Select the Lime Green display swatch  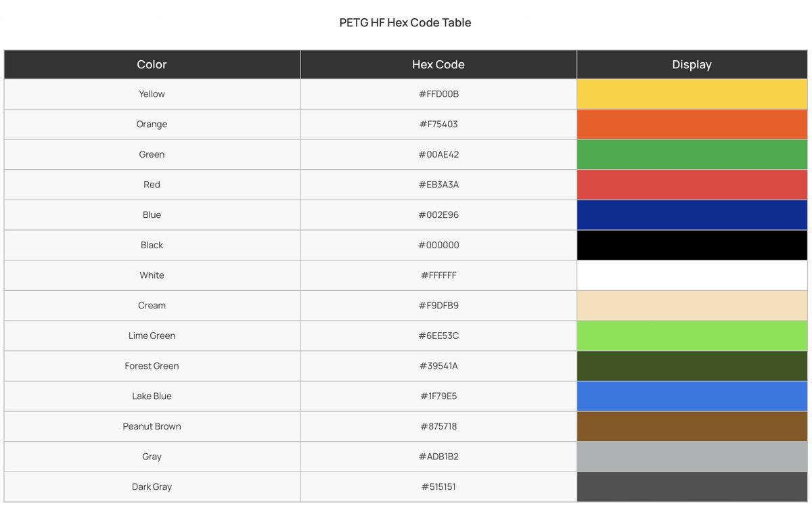(x=692, y=336)
